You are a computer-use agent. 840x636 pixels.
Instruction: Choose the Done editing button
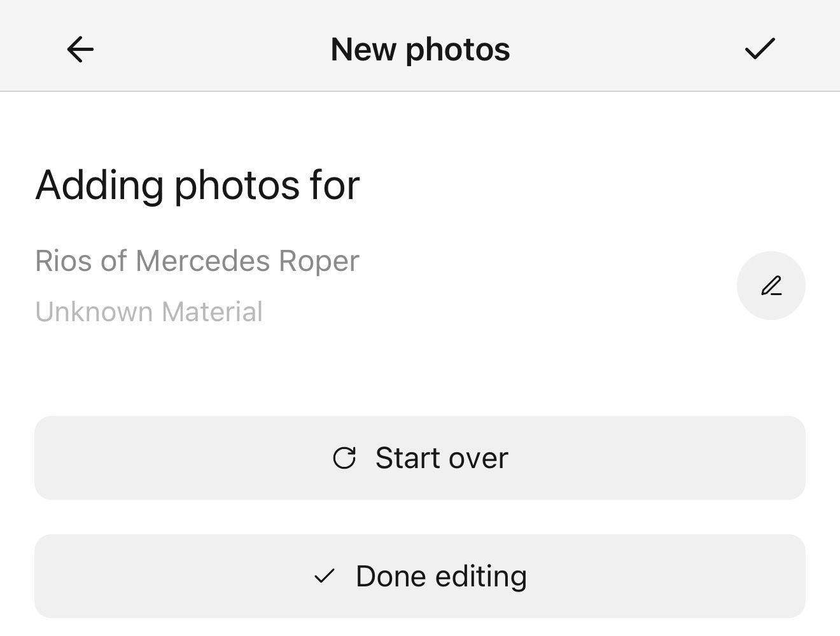click(x=420, y=576)
